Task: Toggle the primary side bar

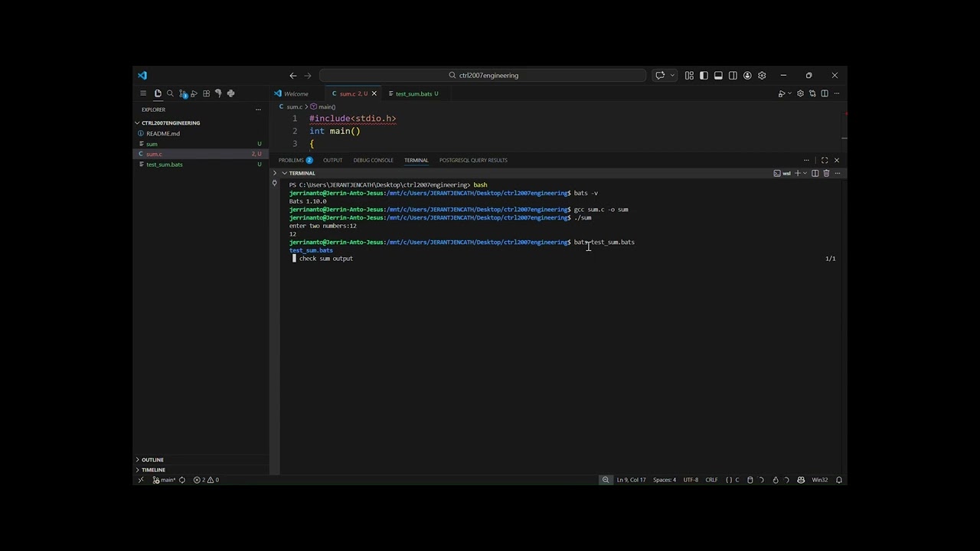Action: (x=704, y=75)
